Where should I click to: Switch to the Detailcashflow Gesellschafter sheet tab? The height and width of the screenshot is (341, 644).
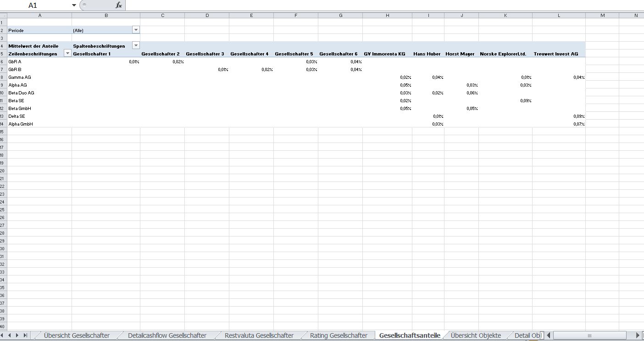pos(167,335)
